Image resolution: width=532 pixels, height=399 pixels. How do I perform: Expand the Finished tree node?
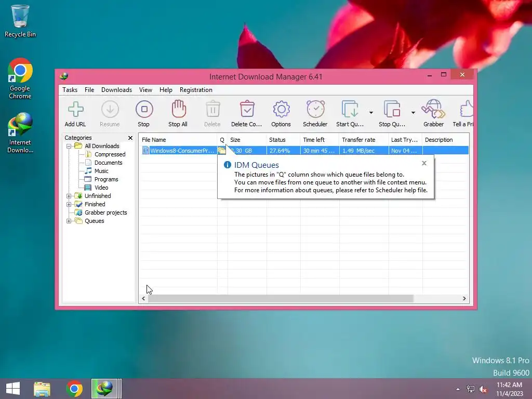[69, 204]
